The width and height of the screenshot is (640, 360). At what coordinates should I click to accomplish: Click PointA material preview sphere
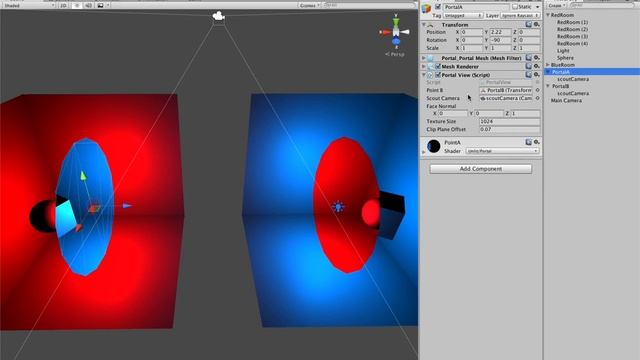tap(433, 146)
